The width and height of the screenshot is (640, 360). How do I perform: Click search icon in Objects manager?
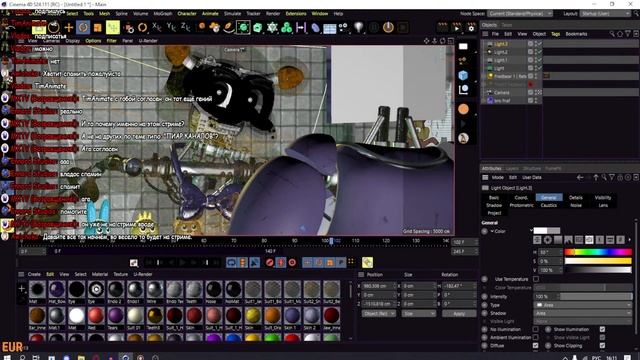tap(612, 34)
